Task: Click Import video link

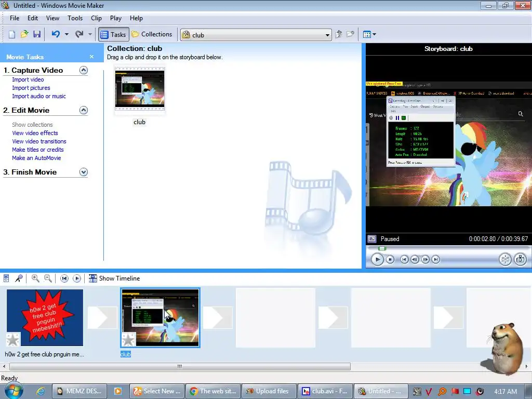Action: coord(28,79)
